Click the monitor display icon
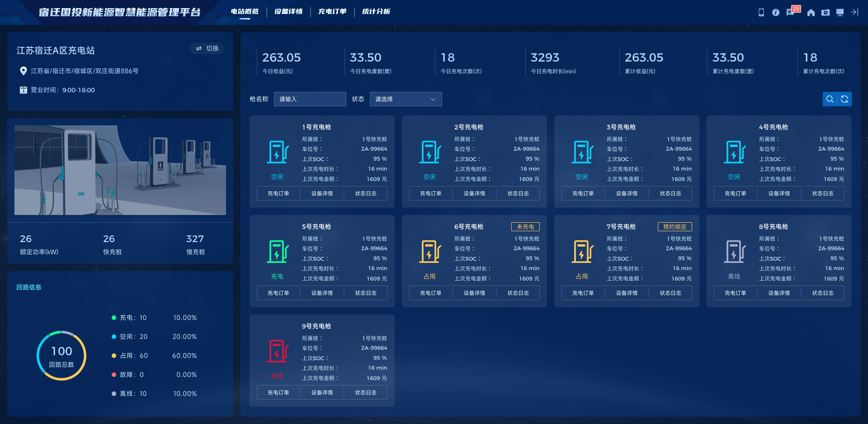This screenshot has width=868, height=424. pos(840,12)
